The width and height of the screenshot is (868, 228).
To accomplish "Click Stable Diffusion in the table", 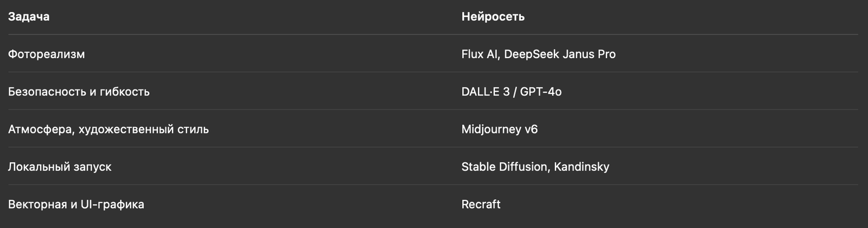I will click(x=506, y=167).
